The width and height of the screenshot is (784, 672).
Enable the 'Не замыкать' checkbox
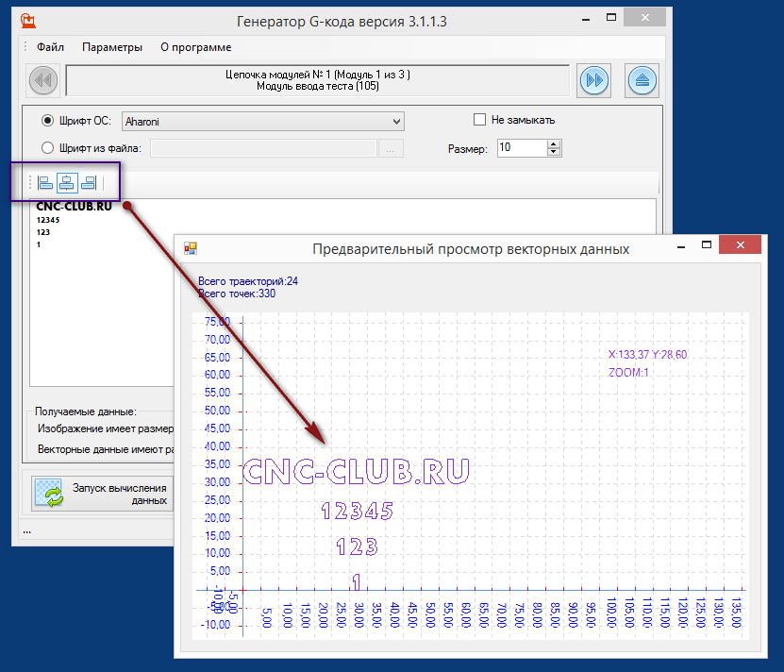click(479, 120)
